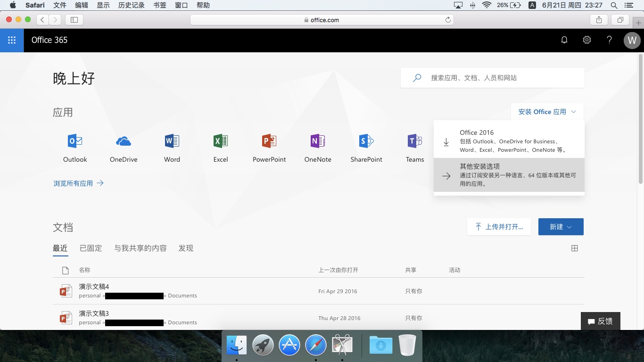Click the PowerPoint file icon for 演示文稿4
Image resolution: width=644 pixels, height=362 pixels.
(66, 291)
